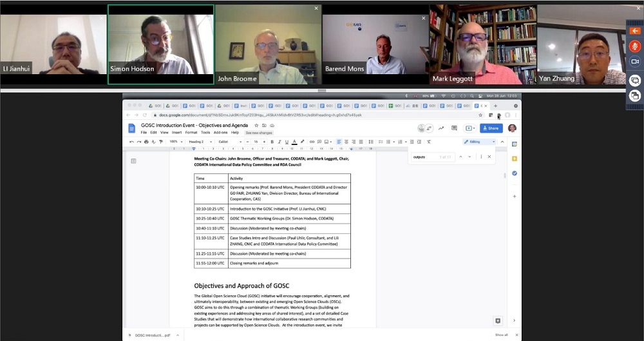
Task: Star the GOSC document
Action: click(256, 126)
